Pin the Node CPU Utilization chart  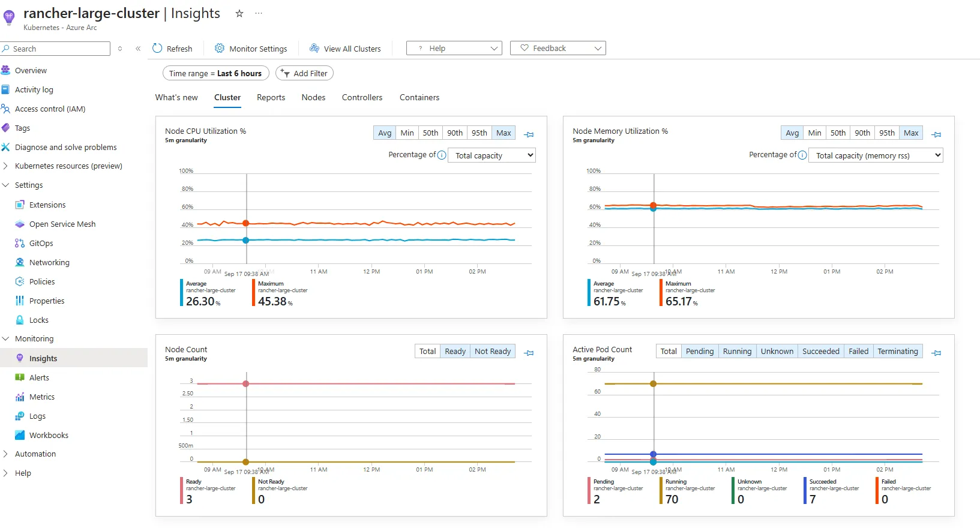[x=529, y=134]
